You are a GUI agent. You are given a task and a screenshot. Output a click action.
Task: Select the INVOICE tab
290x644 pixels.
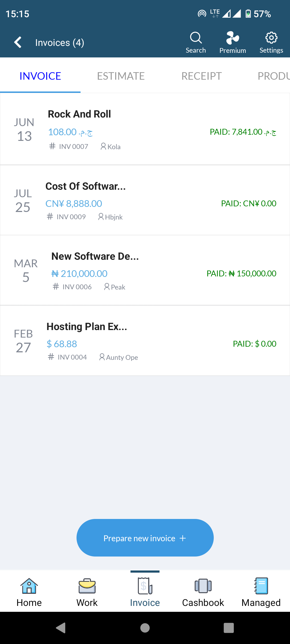point(40,76)
